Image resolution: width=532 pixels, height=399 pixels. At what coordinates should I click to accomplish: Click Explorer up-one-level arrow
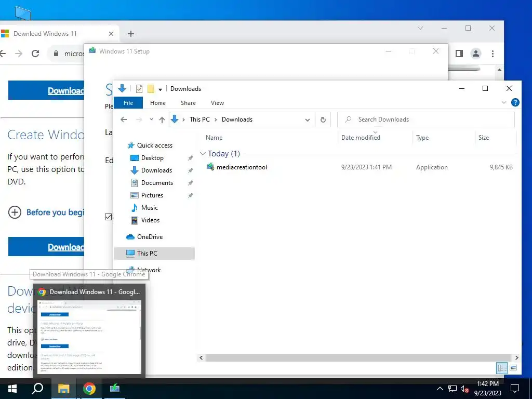(x=162, y=119)
